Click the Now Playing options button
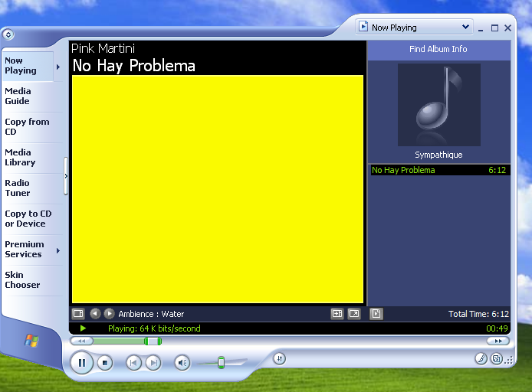The width and height of the screenshot is (532, 392). (x=78, y=314)
